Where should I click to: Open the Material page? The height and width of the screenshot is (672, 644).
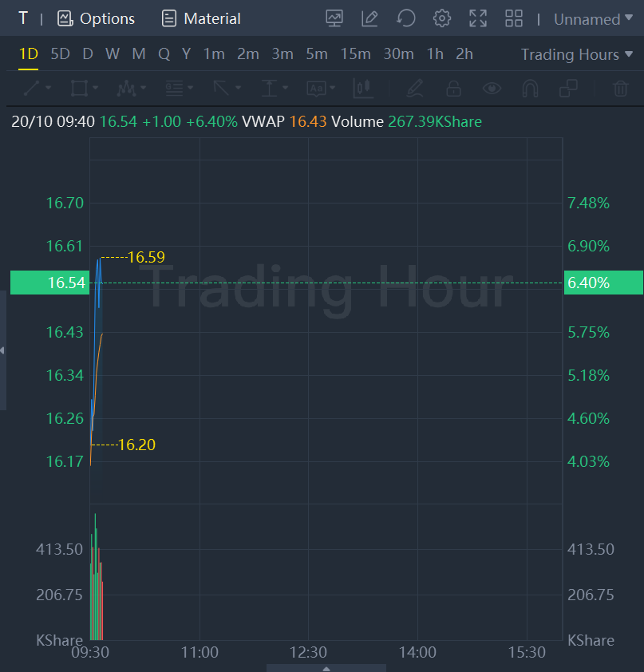point(201,19)
